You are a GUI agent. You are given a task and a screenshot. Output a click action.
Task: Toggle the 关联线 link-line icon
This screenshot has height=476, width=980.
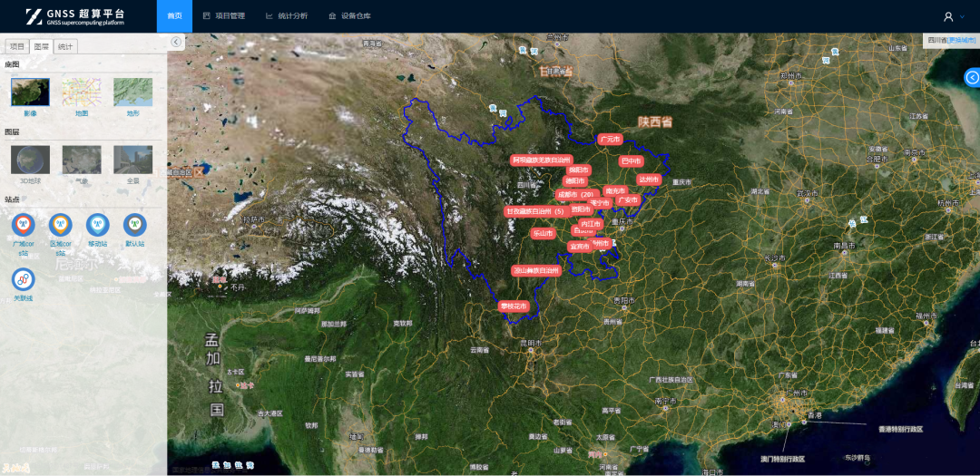click(x=23, y=279)
